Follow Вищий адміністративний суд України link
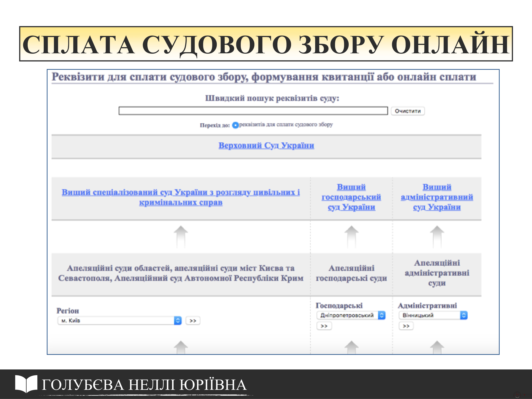The image size is (532, 399). pyautogui.click(x=437, y=197)
